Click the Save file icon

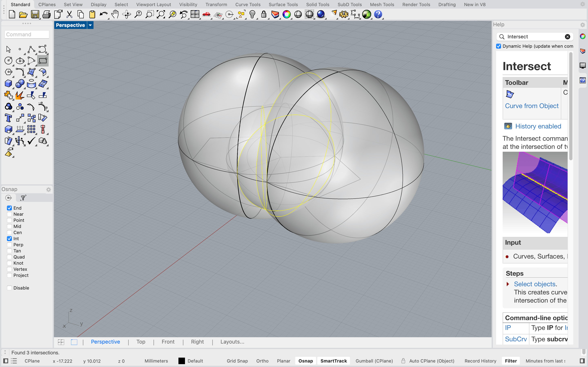click(35, 14)
